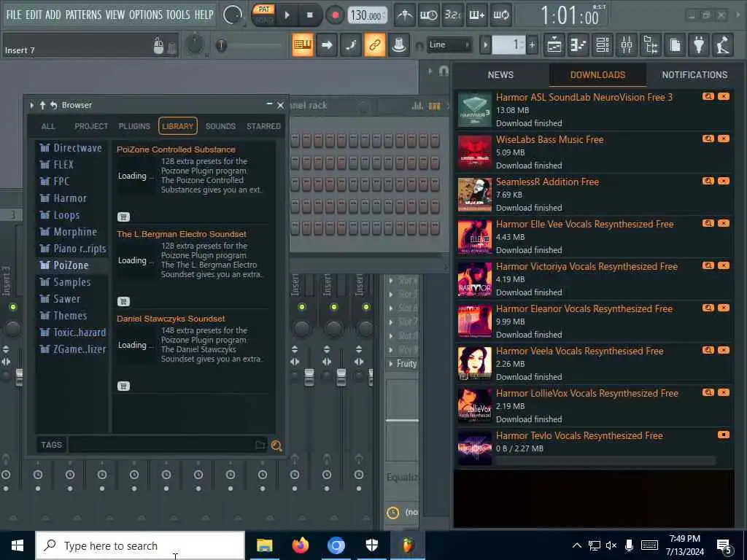
Task: Click the metronome icon
Action: 405,15
